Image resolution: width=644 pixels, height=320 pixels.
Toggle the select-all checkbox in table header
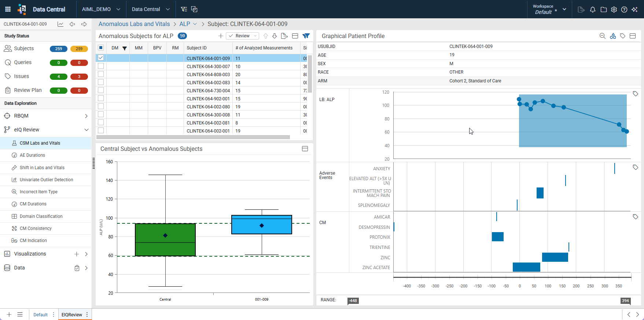[101, 48]
